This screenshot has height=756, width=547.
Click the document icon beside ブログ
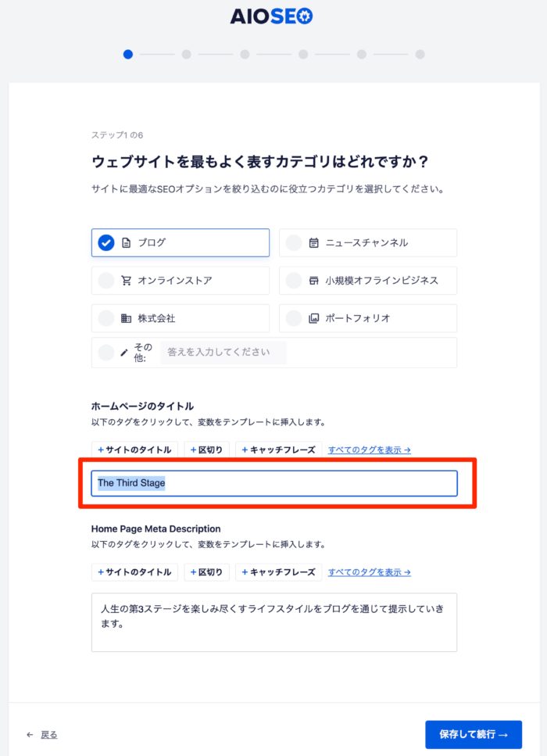click(126, 243)
